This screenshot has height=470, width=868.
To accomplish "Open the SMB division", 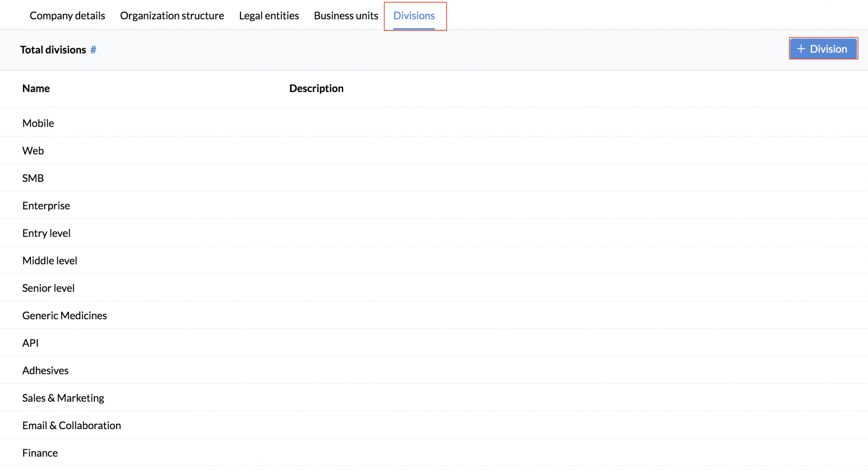I will pyautogui.click(x=434, y=178).
